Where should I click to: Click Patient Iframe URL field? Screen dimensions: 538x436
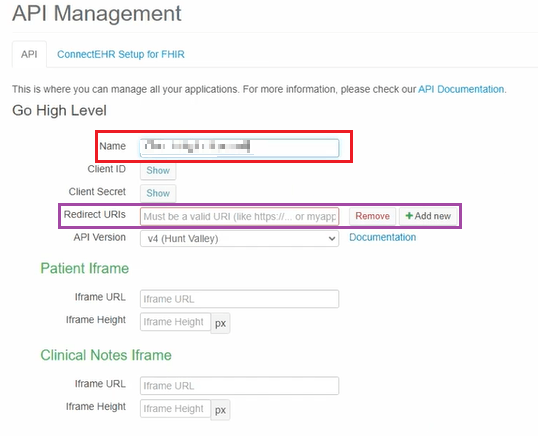pyautogui.click(x=239, y=299)
